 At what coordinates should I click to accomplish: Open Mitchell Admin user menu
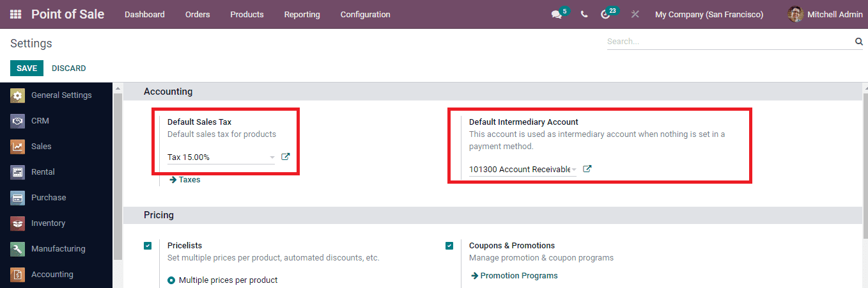click(825, 14)
